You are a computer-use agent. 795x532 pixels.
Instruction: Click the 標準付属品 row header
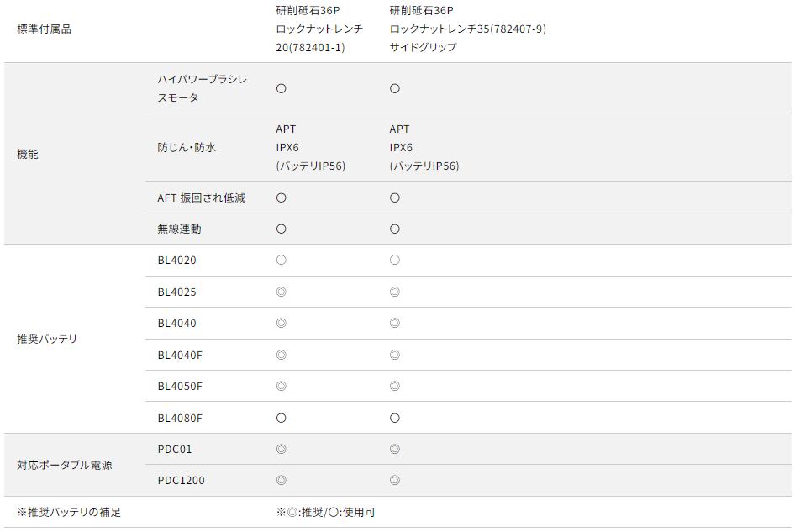click(44, 29)
